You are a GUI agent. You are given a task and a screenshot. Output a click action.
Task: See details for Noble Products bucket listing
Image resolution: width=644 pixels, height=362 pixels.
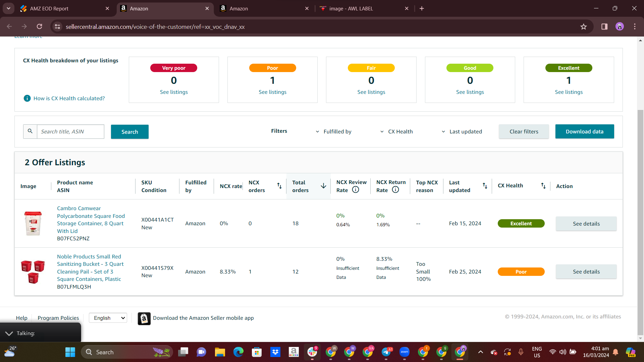[x=586, y=271]
